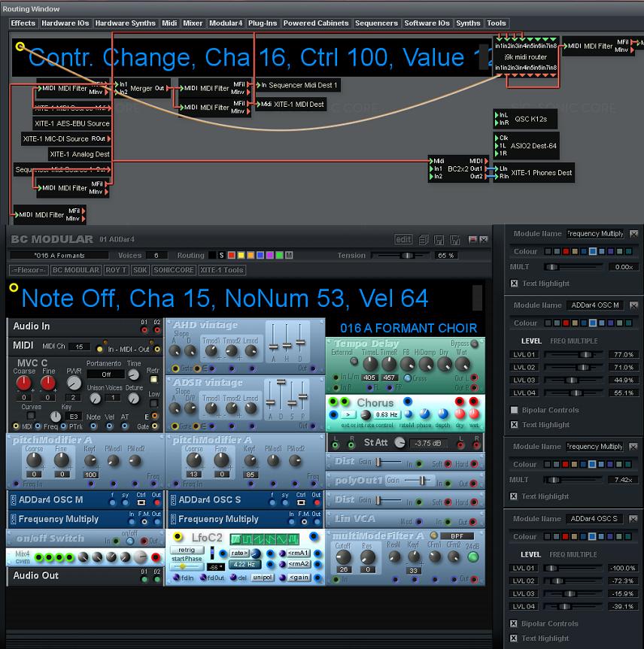This screenshot has height=649, width=644.
Task: Open the SONICCORE module category
Action: pyautogui.click(x=174, y=270)
